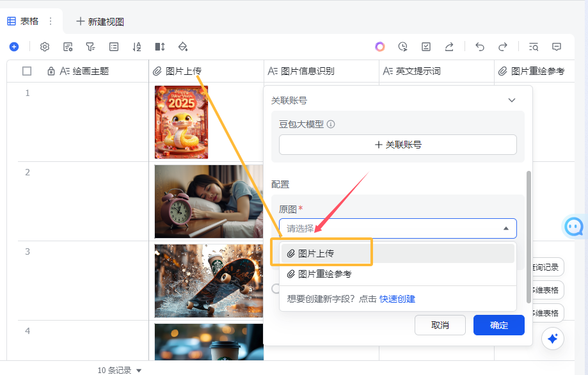Click the 英文提示词 column header
Image resolution: width=588 pixels, height=375 pixels.
pos(436,71)
